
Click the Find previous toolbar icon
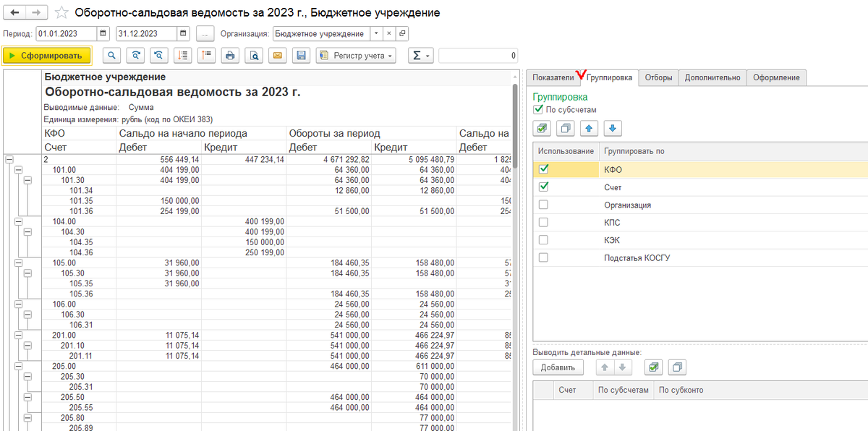(x=158, y=56)
